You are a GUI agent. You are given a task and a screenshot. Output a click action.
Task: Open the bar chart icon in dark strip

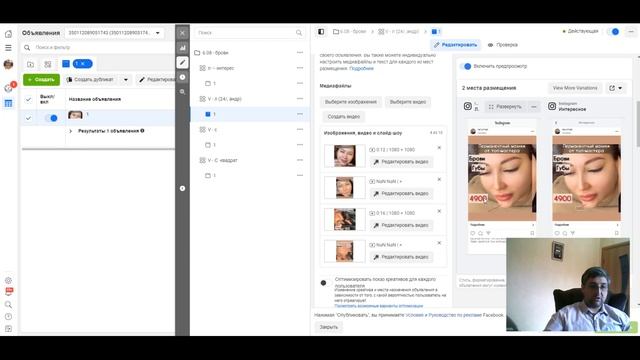click(x=182, y=48)
